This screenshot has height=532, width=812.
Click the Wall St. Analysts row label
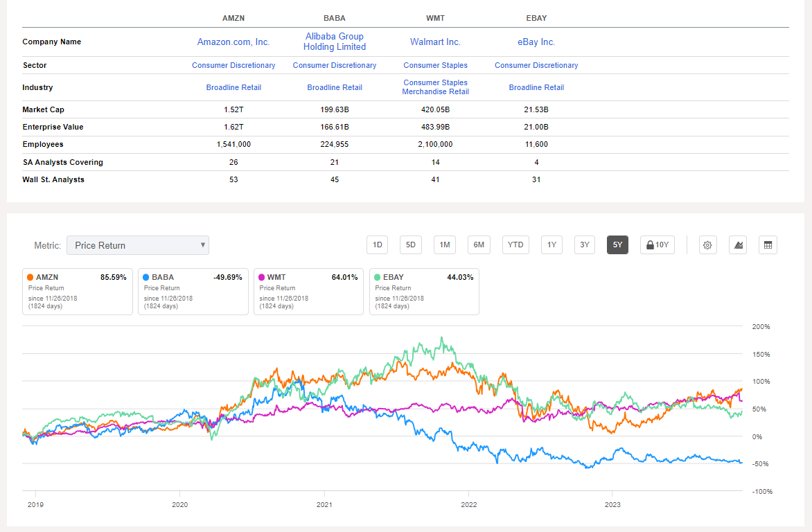coord(53,179)
